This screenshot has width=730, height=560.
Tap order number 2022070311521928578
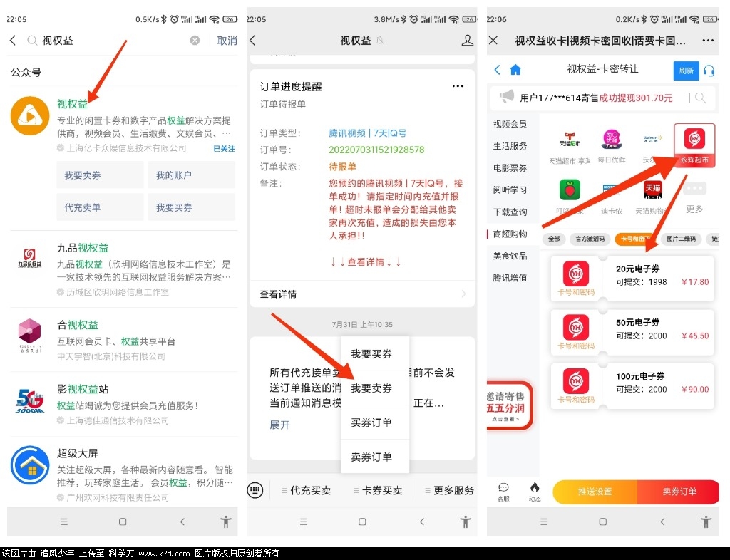(376, 150)
